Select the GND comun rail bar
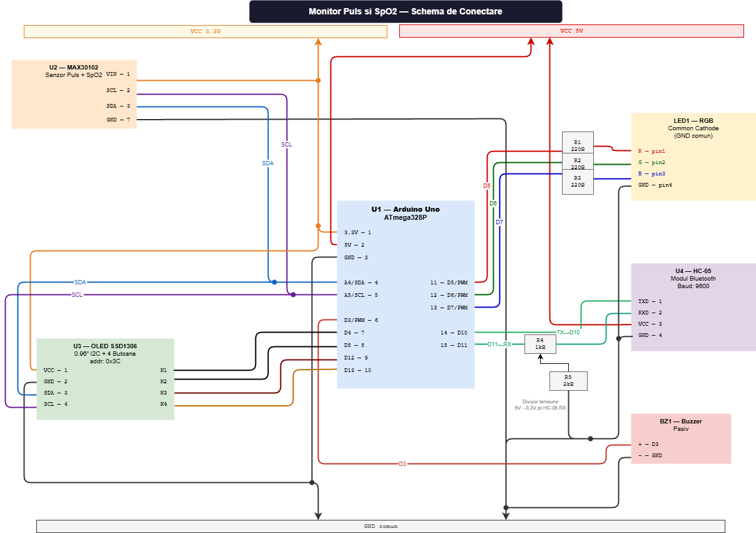The image size is (756, 533). coord(381,526)
